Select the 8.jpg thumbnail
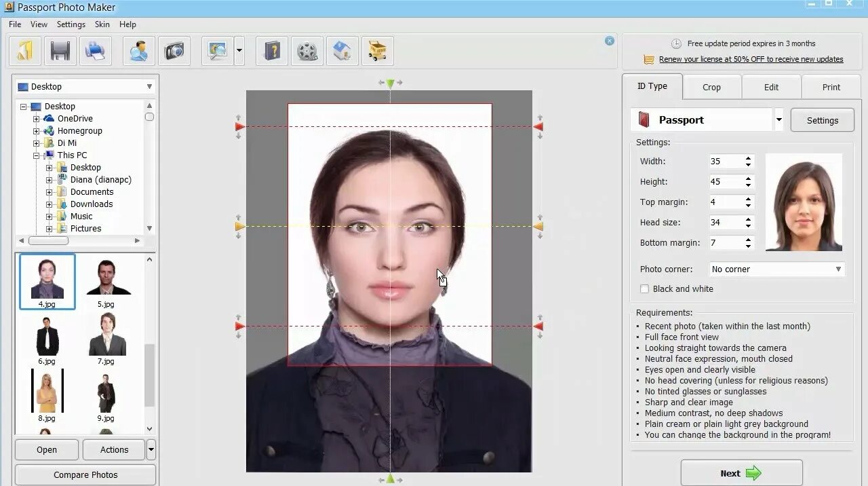This screenshot has height=486, width=868. coord(47,396)
